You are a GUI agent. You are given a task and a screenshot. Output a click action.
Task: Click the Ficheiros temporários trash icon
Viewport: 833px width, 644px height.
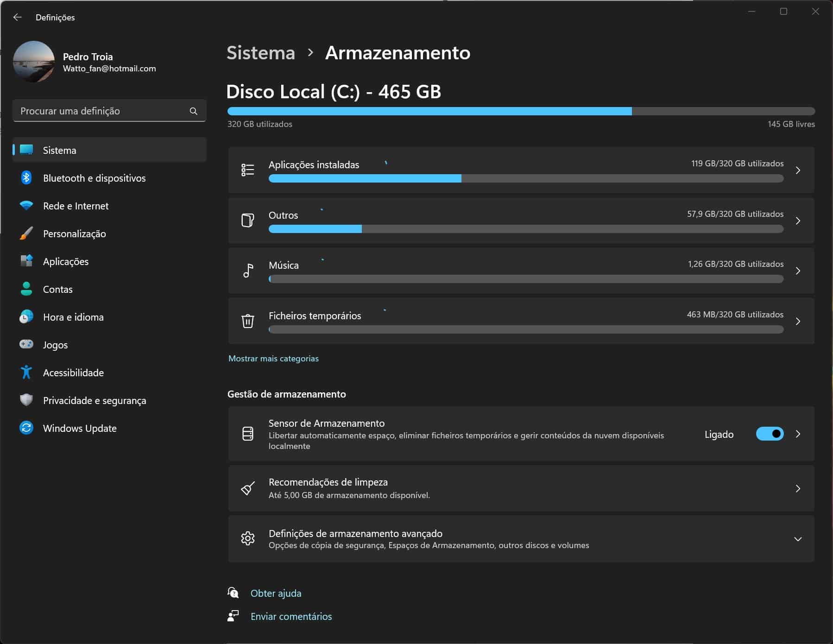(248, 321)
